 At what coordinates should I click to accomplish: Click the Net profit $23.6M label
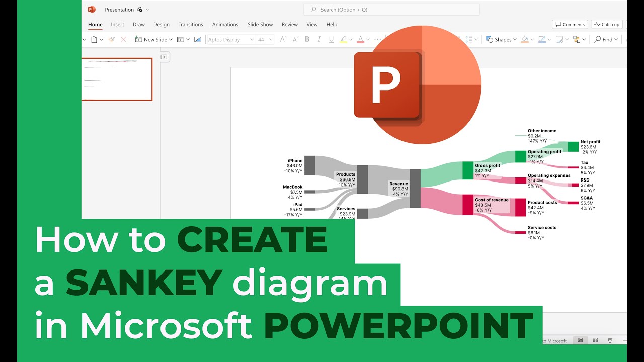coord(590,147)
